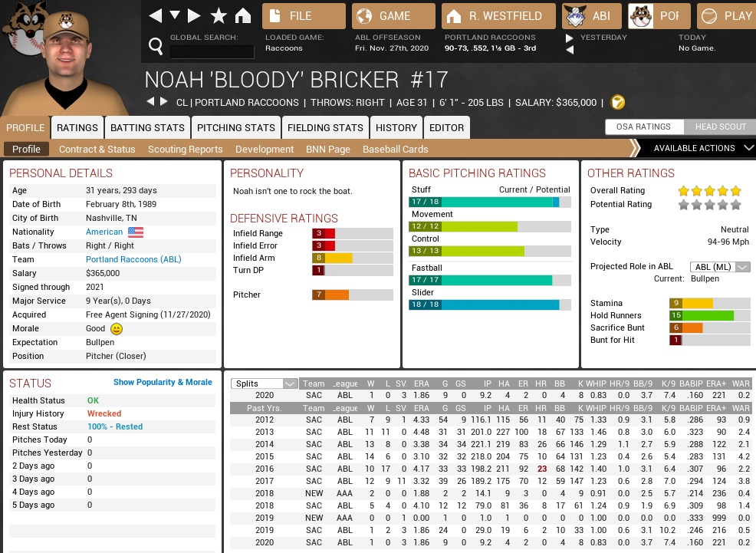Click the back navigation arrow
The height and width of the screenshot is (553, 756).
156,15
